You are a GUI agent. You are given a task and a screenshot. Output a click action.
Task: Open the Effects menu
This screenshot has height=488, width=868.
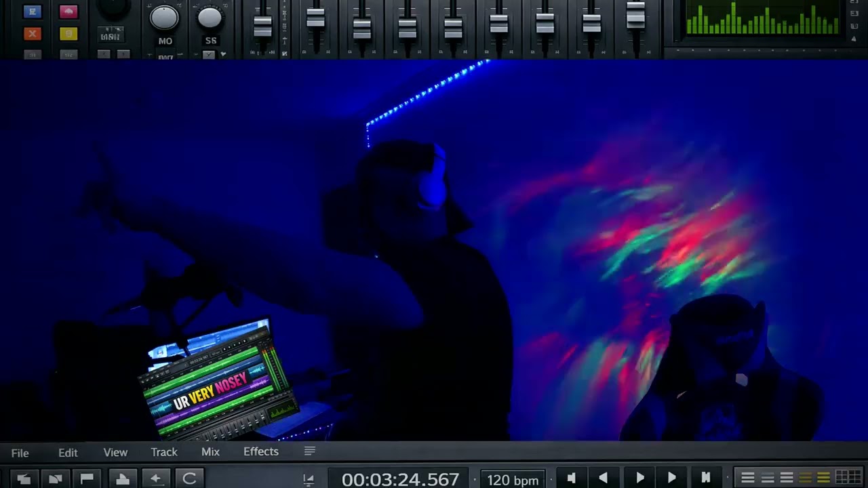coord(261,452)
